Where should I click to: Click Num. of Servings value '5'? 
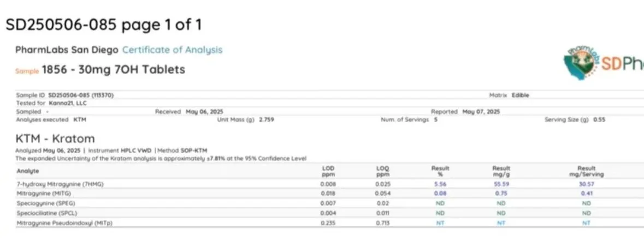click(436, 120)
